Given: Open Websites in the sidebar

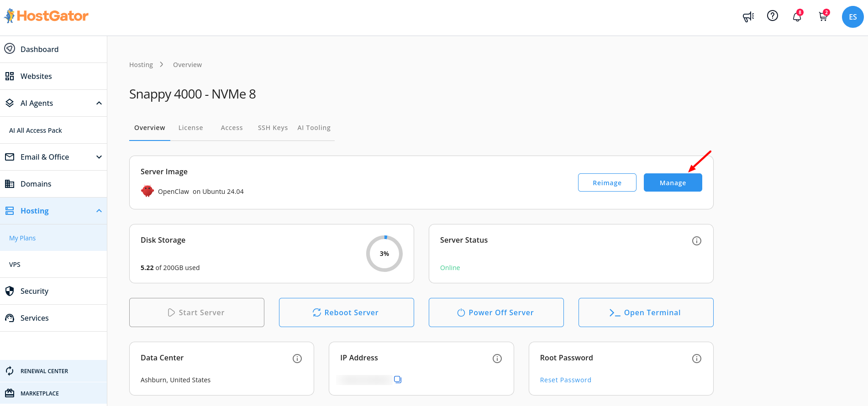Looking at the screenshot, I should coord(53,76).
